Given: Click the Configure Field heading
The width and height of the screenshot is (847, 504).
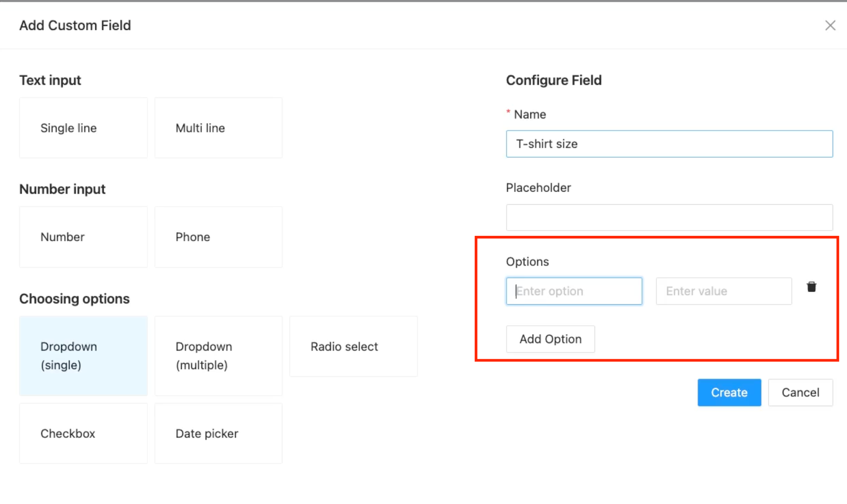Looking at the screenshot, I should [x=553, y=80].
